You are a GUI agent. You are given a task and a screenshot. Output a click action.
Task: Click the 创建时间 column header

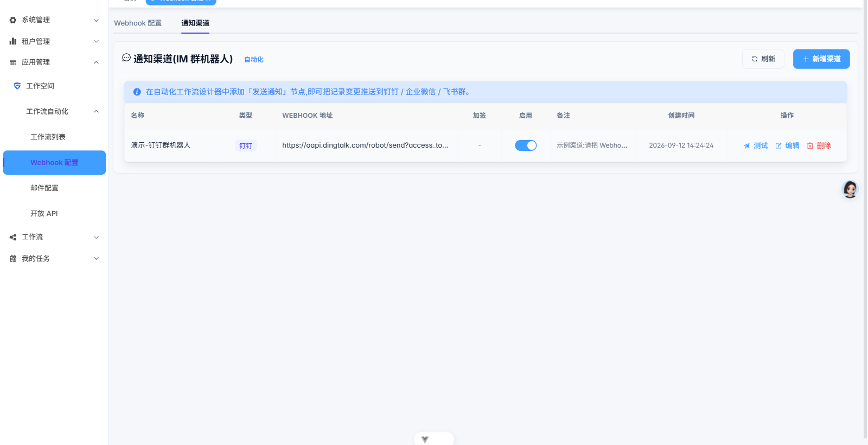(681, 116)
